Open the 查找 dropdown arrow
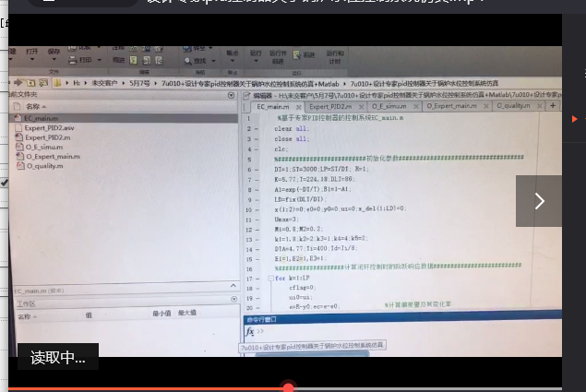The width and height of the screenshot is (586, 392). click(x=213, y=61)
